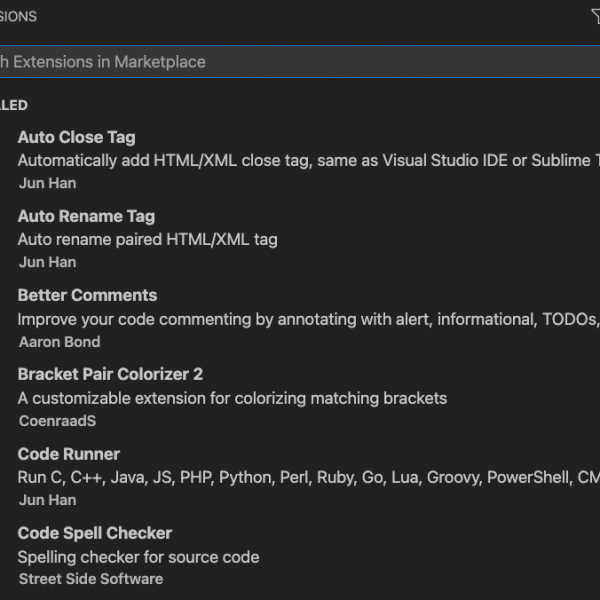This screenshot has height=600, width=600.
Task: Click the Street Side Software publisher
Action: pyautogui.click(x=90, y=579)
